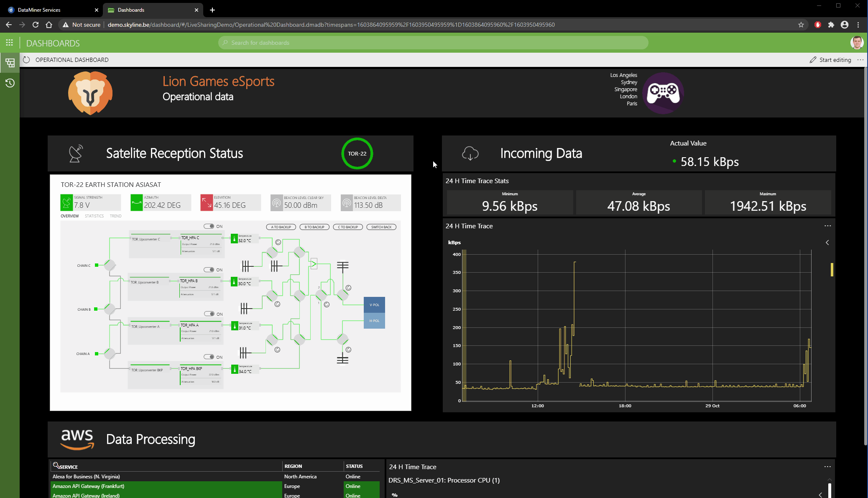Screen dimensions: 868x498
Task: Click the yellow legend color marker on trend
Action: (x=832, y=270)
